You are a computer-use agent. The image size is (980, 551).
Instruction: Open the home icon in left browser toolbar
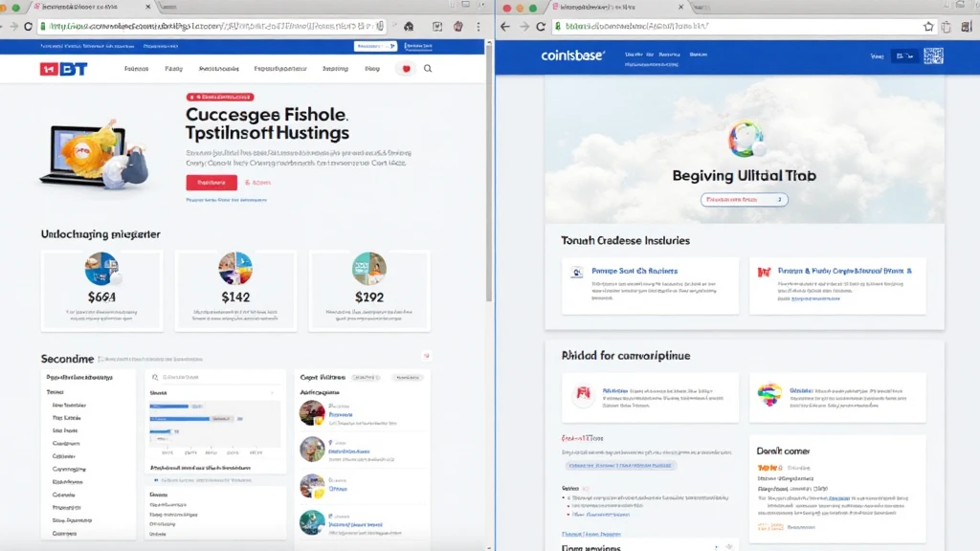click(409, 26)
